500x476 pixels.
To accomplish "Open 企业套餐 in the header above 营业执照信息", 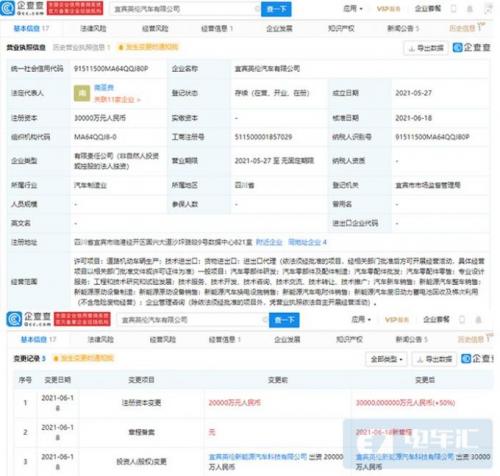I will [x=428, y=9].
